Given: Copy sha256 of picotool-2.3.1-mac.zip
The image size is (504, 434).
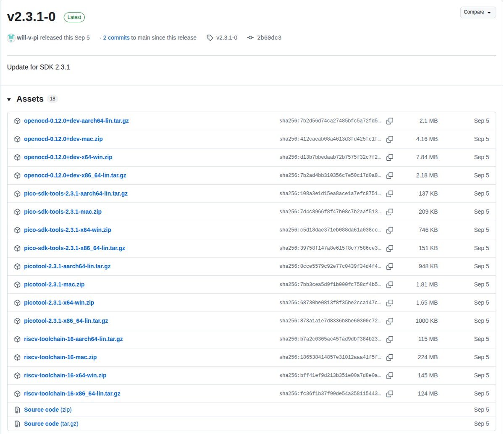Looking at the screenshot, I should click(x=390, y=285).
